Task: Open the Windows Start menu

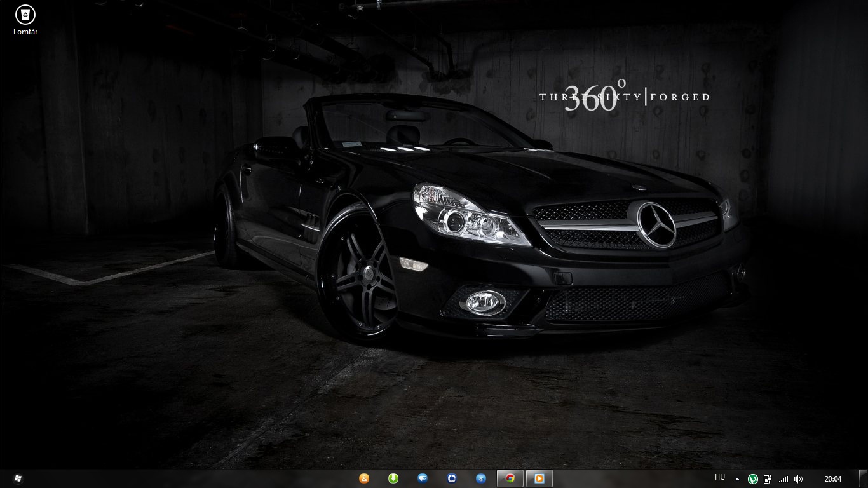Action: click(17, 478)
